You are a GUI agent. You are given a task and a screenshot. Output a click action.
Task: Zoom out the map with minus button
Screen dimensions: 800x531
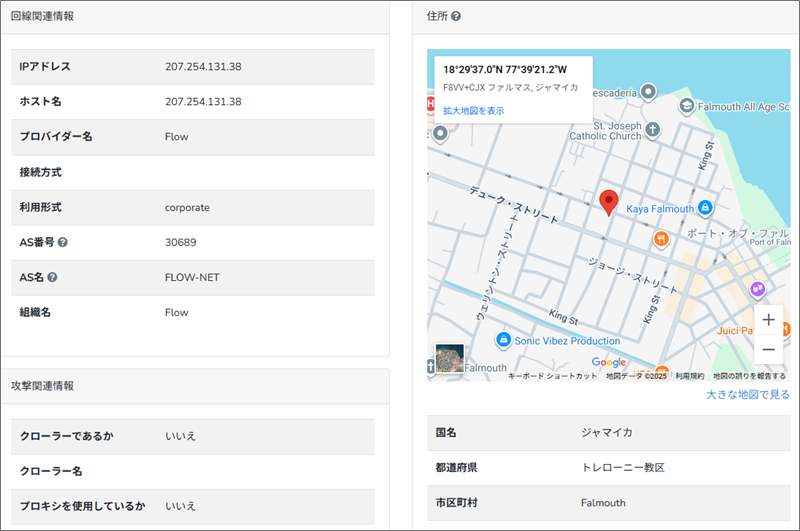click(x=768, y=349)
